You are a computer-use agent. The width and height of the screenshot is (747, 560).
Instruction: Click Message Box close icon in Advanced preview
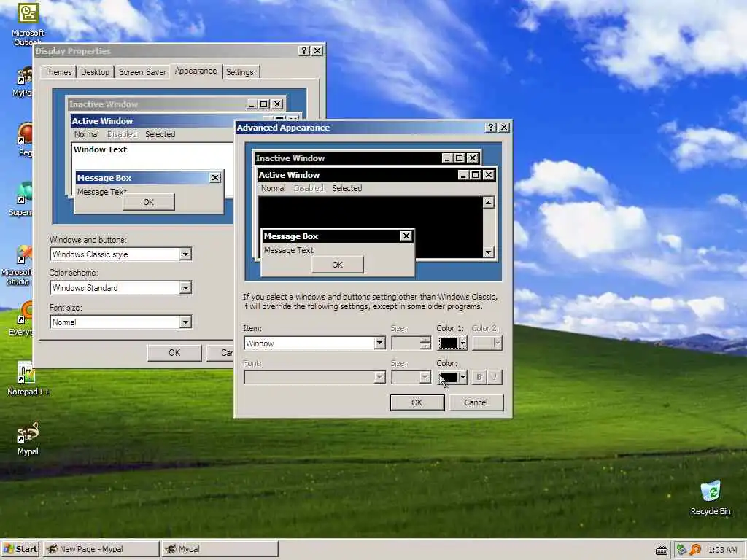pyautogui.click(x=406, y=236)
